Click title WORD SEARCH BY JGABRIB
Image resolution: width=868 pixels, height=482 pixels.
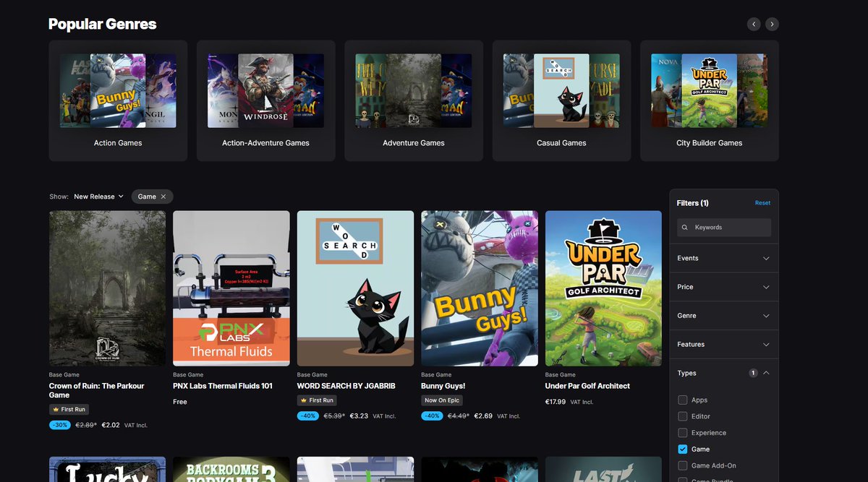pos(346,386)
